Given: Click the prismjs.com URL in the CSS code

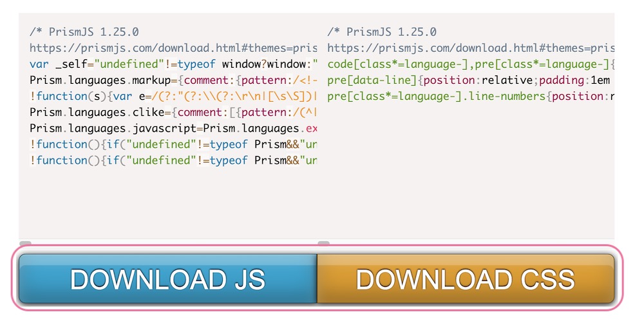Looking at the screenshot, I should pos(471,48).
